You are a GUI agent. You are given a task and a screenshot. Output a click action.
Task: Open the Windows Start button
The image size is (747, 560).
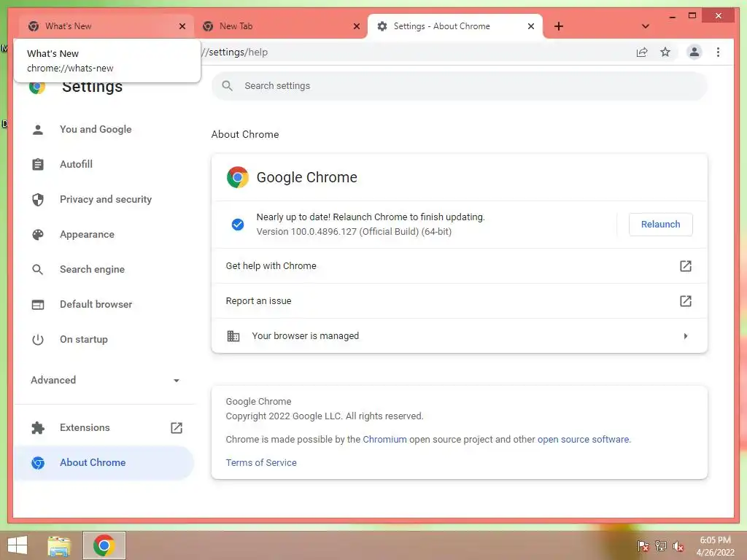coord(18,545)
